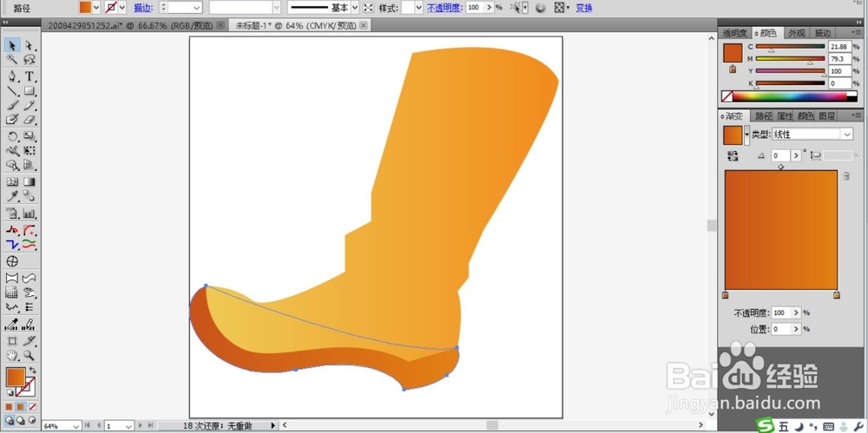Select the Blend tool
The width and height of the screenshot is (868, 433).
[29, 196]
